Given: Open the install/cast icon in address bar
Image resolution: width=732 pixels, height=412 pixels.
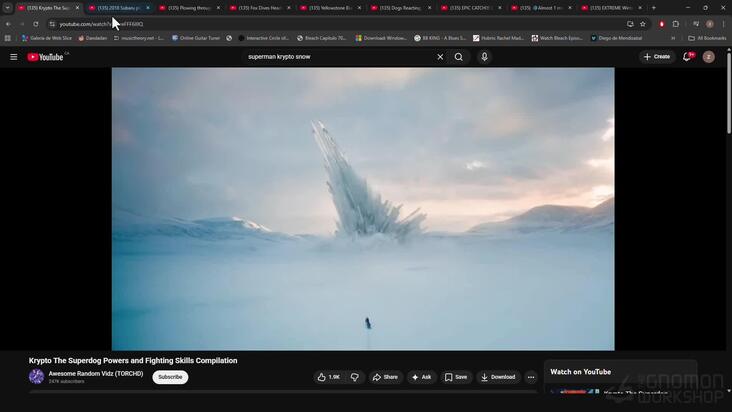Looking at the screenshot, I should click(630, 24).
